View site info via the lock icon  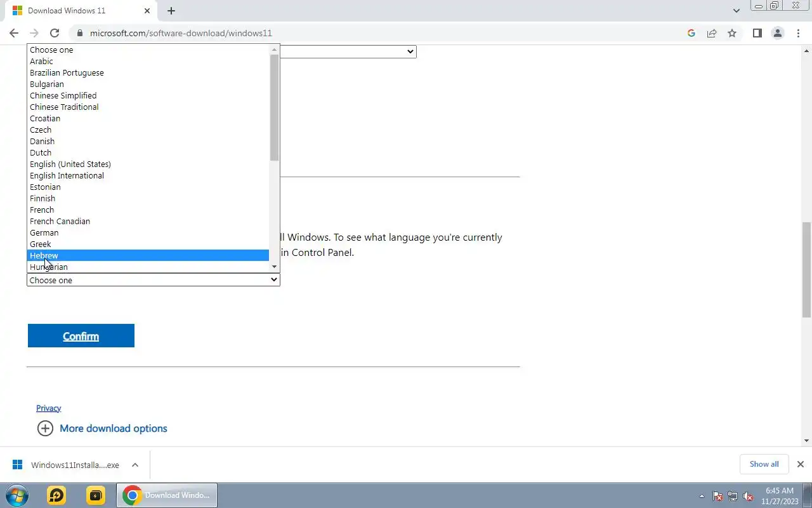click(79, 33)
